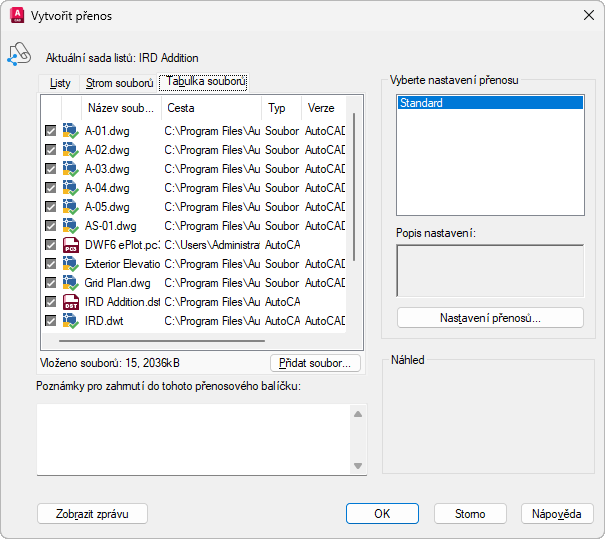Untick the Exterior Elevations file checkbox
The image size is (605, 539).
pyautogui.click(x=50, y=264)
